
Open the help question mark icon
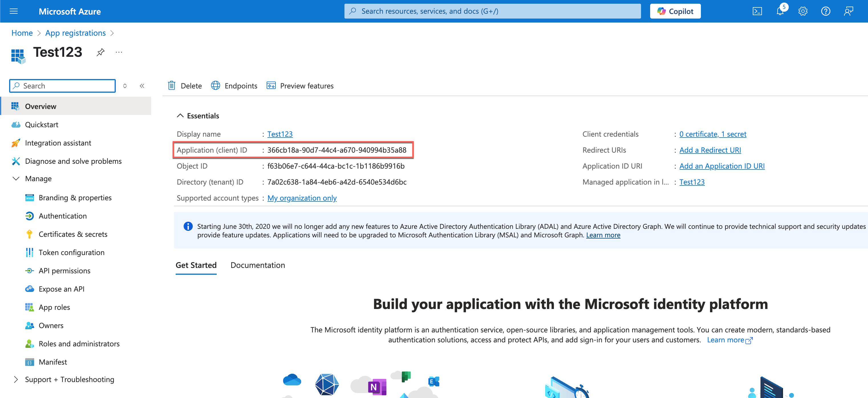(825, 11)
